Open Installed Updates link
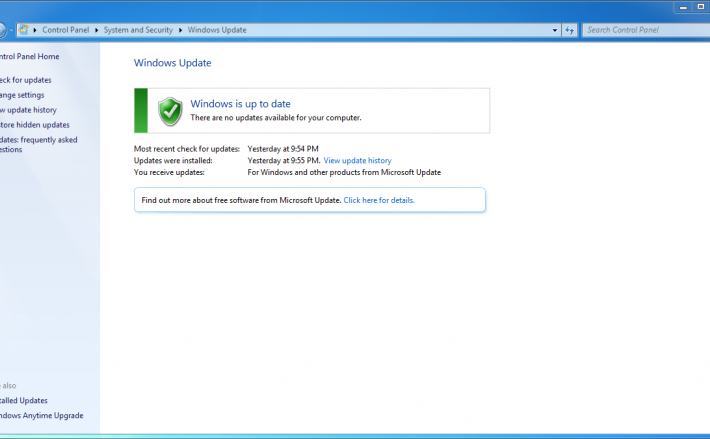This screenshot has height=439, width=710. pyautogui.click(x=24, y=401)
